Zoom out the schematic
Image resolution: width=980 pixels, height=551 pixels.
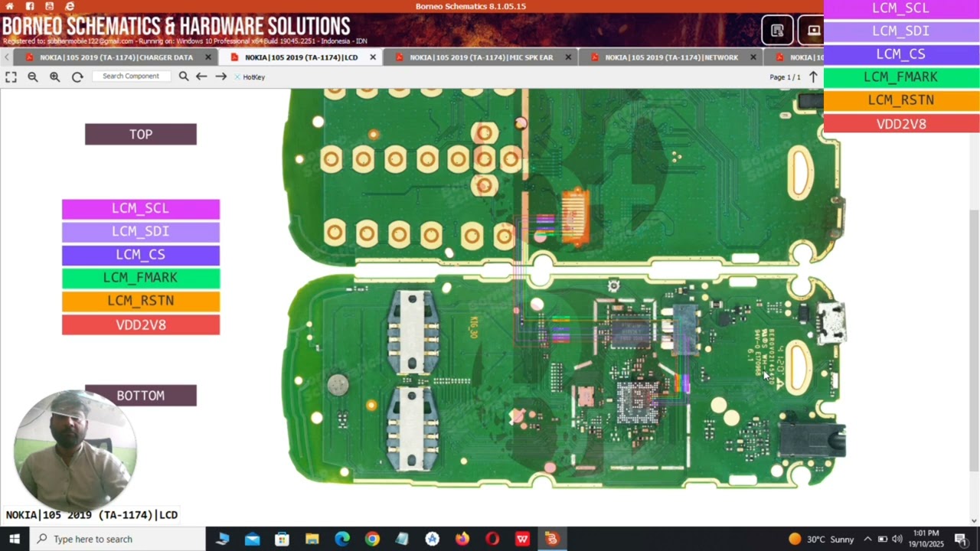[x=33, y=77]
